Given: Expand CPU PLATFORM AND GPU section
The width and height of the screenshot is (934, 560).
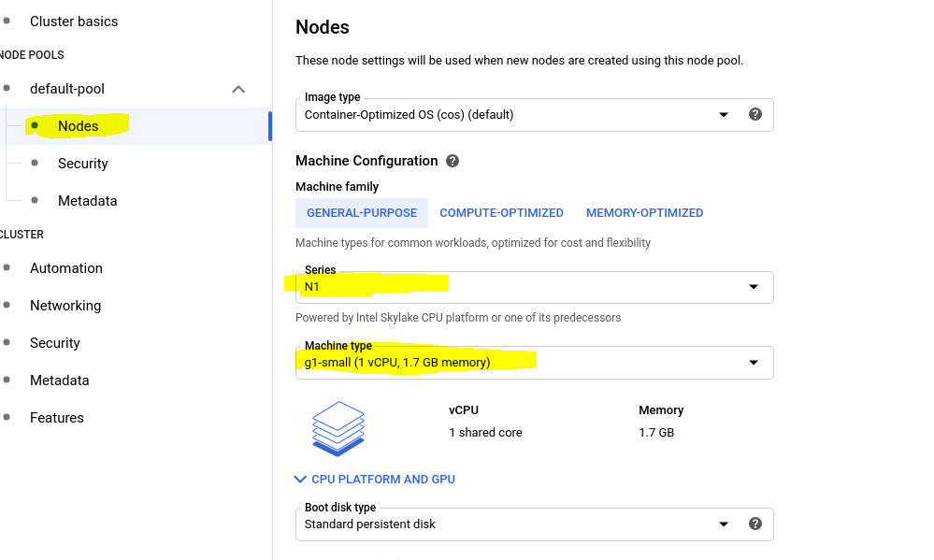Looking at the screenshot, I should [x=375, y=479].
